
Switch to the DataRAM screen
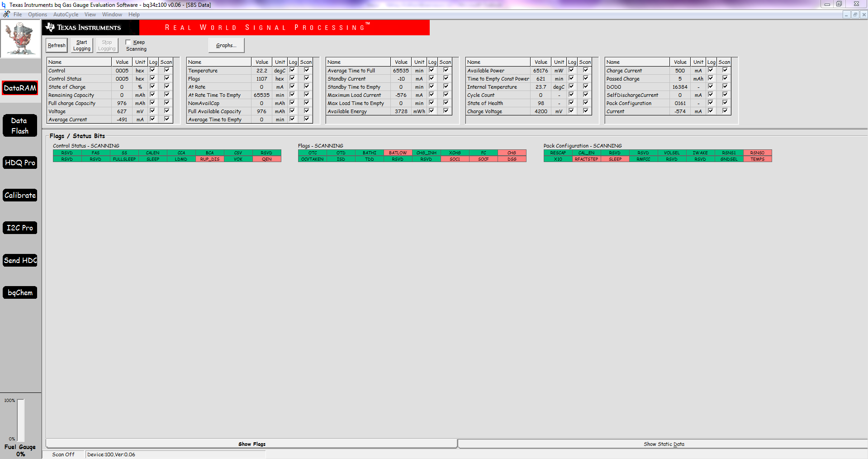(x=20, y=88)
